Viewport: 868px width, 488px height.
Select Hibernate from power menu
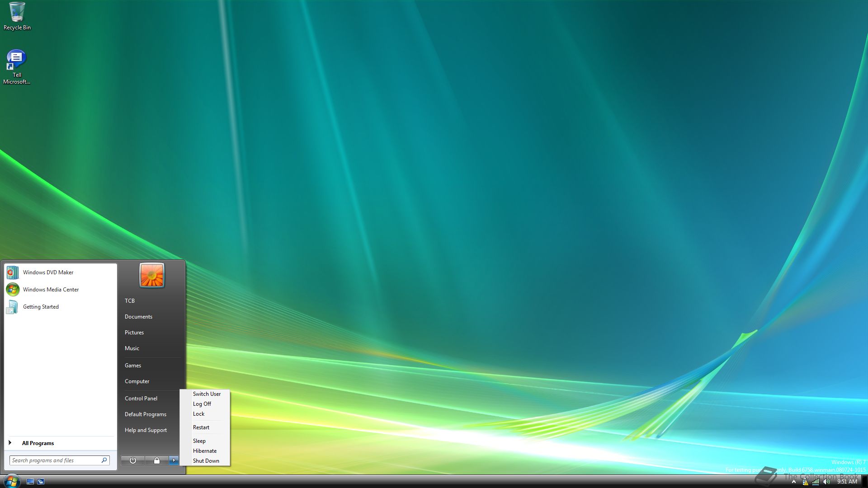(x=205, y=451)
